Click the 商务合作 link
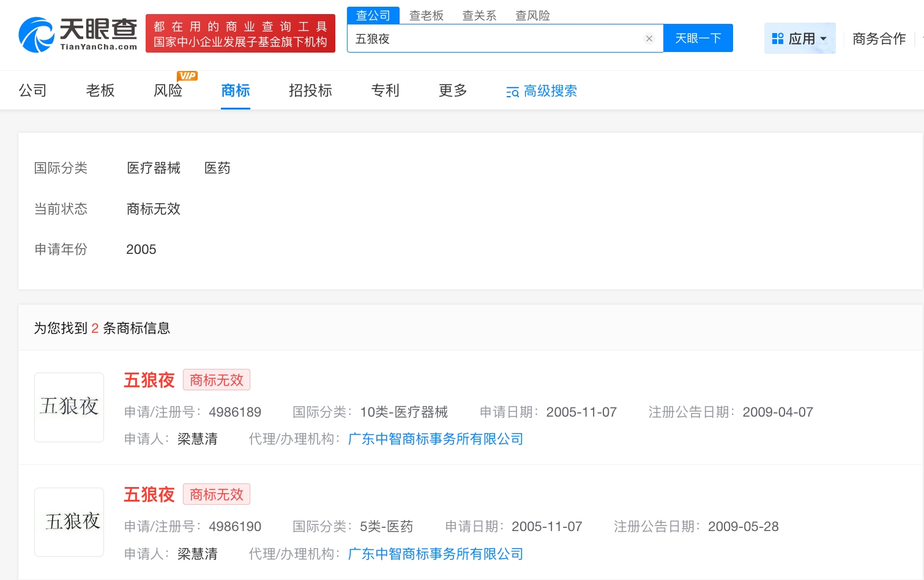924x580 pixels. (879, 39)
